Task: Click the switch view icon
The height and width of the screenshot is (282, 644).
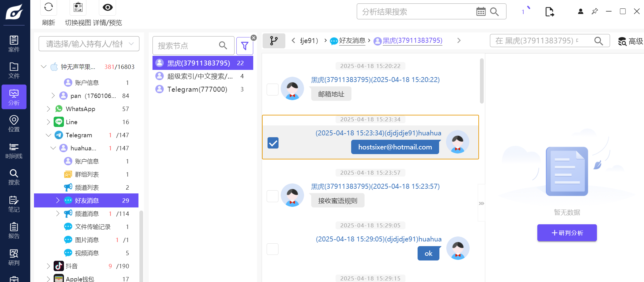Action: [78, 7]
